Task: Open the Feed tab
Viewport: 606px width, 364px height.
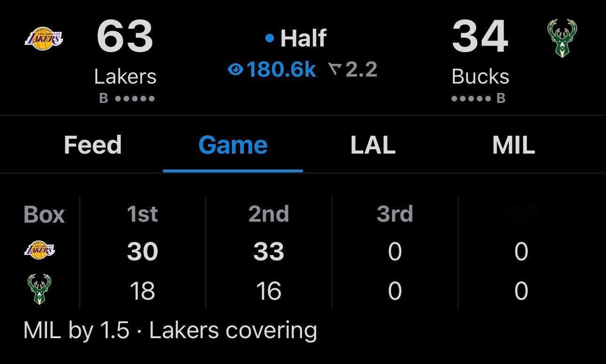Action: [x=93, y=145]
